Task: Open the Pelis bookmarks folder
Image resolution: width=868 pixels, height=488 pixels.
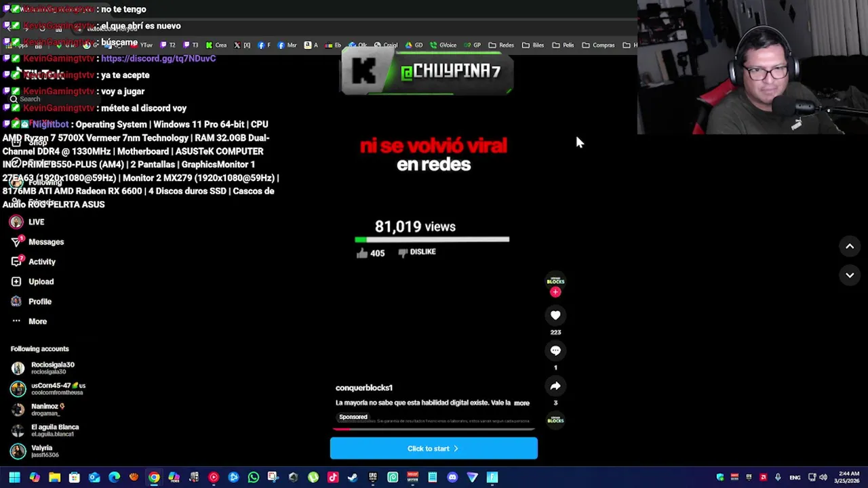Action: [x=563, y=45]
